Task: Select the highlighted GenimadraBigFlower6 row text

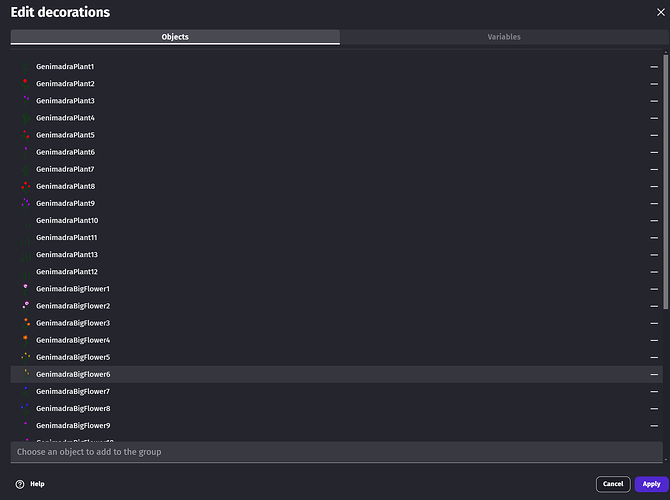Action: tap(73, 374)
